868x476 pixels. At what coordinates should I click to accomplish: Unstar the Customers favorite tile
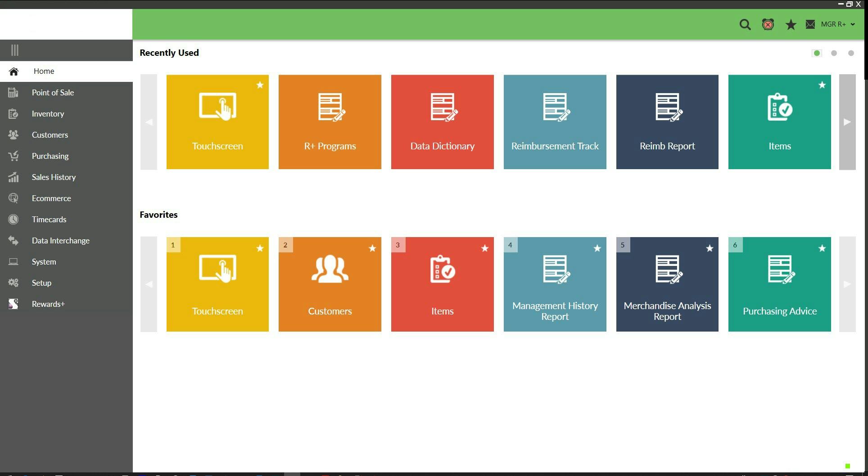[372, 247]
